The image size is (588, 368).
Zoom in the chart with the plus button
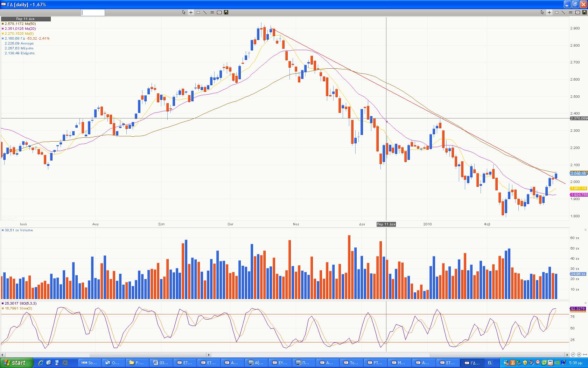(579, 355)
